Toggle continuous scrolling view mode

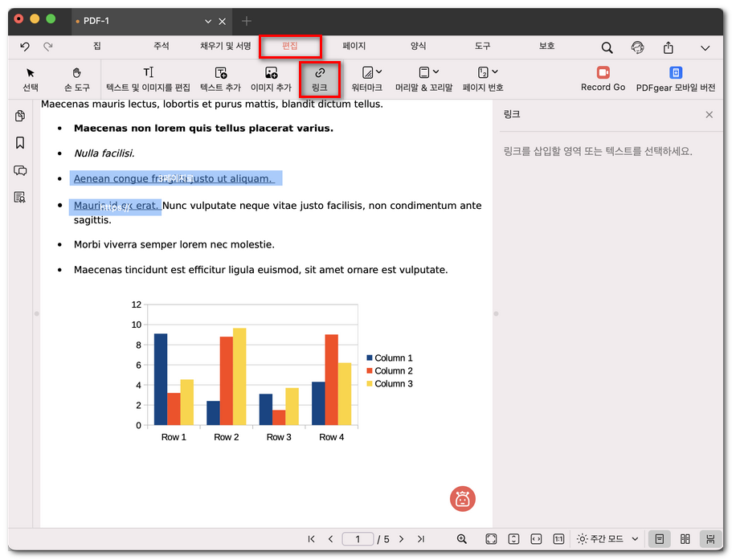click(710, 539)
